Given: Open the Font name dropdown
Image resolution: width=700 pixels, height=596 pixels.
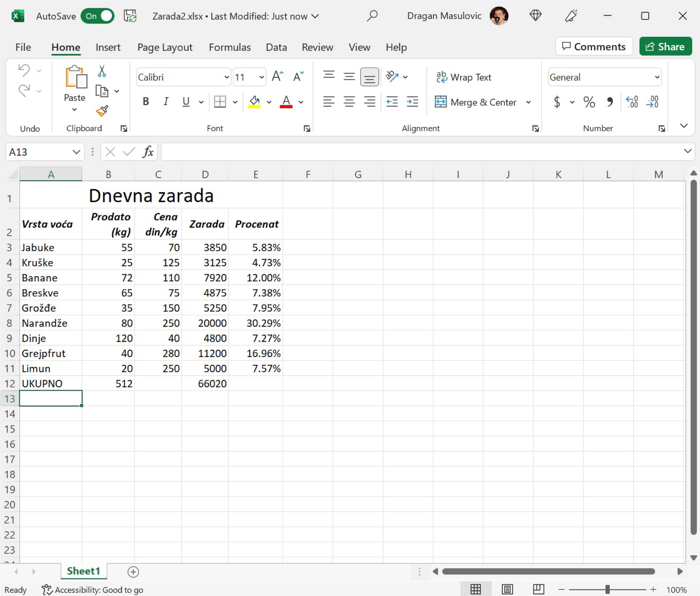Looking at the screenshot, I should (226, 77).
